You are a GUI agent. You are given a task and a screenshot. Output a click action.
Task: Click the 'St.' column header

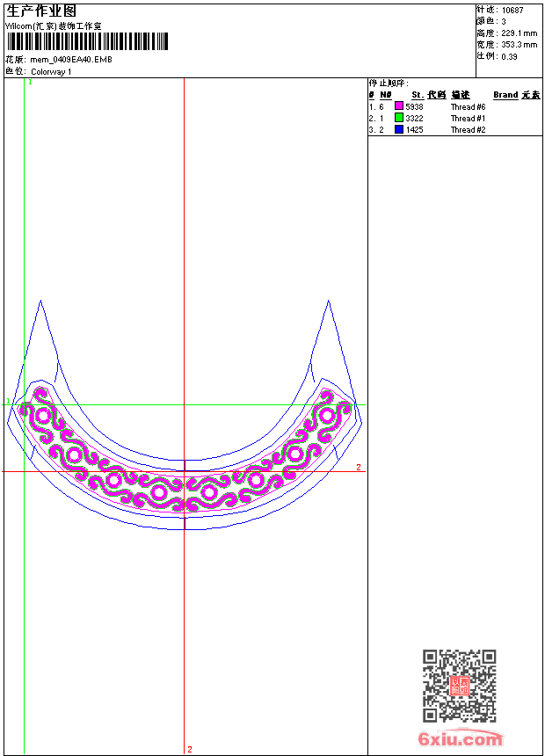(418, 95)
